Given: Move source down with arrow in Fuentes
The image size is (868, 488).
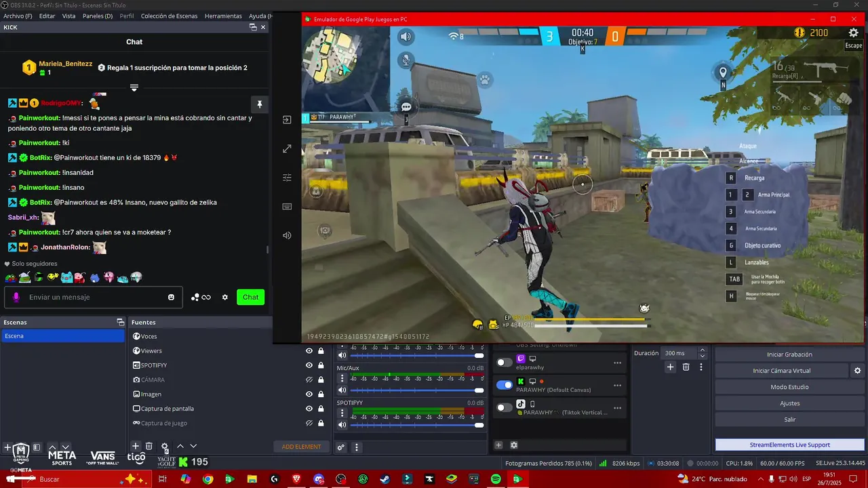Looking at the screenshot, I should pyautogui.click(x=193, y=446).
